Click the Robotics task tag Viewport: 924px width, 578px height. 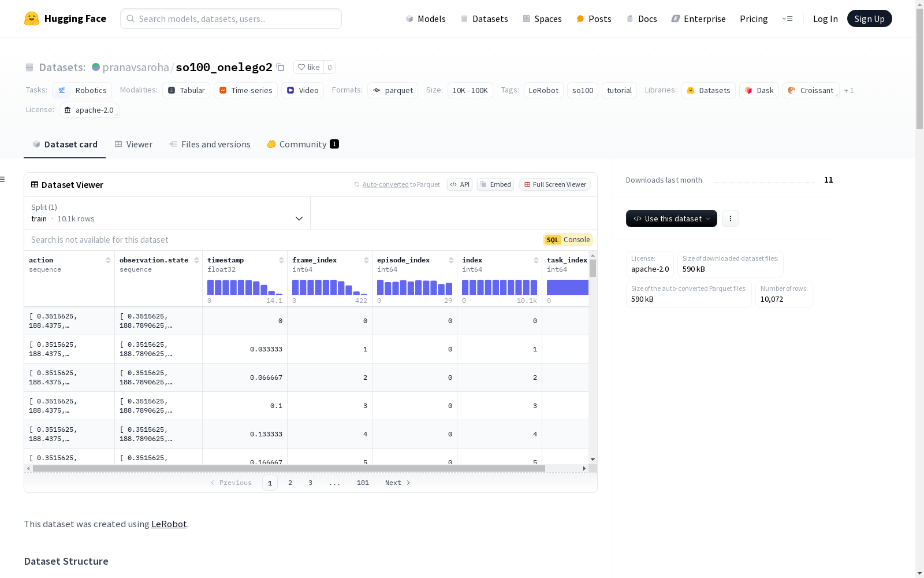tap(82, 90)
